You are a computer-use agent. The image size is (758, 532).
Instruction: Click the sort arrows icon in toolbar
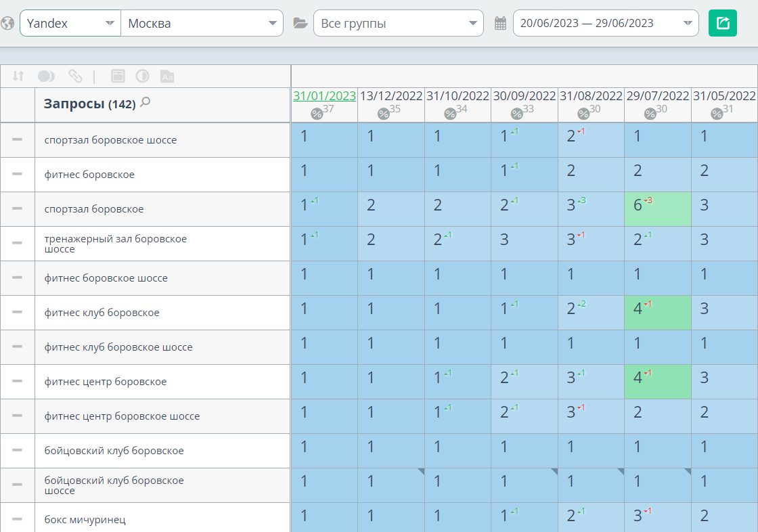coord(18,76)
